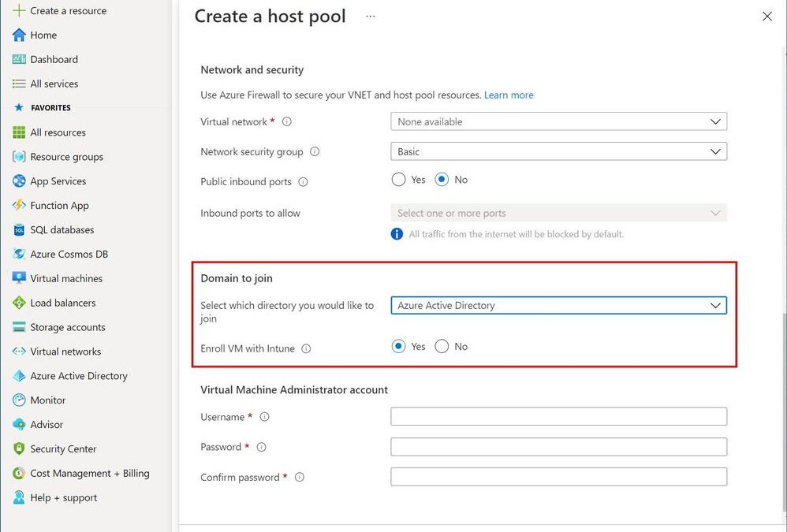Go to Dashboard menu item
The height and width of the screenshot is (532, 787).
click(54, 59)
